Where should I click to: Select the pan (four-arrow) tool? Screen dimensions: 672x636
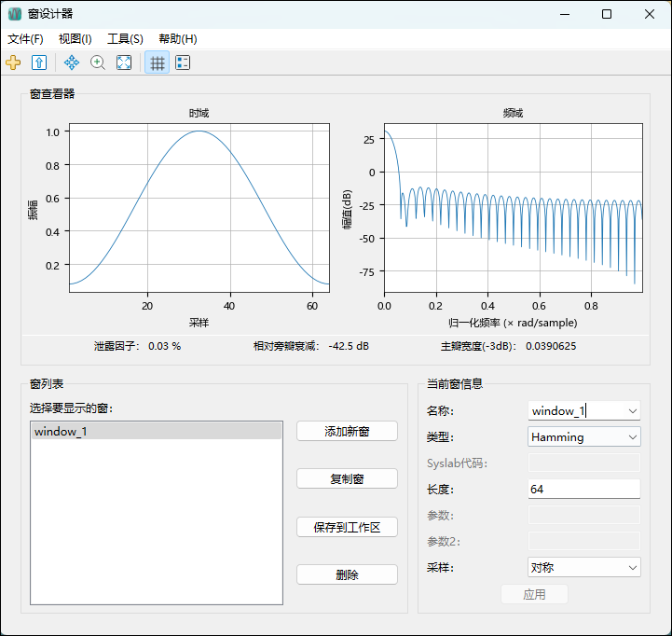(x=72, y=62)
